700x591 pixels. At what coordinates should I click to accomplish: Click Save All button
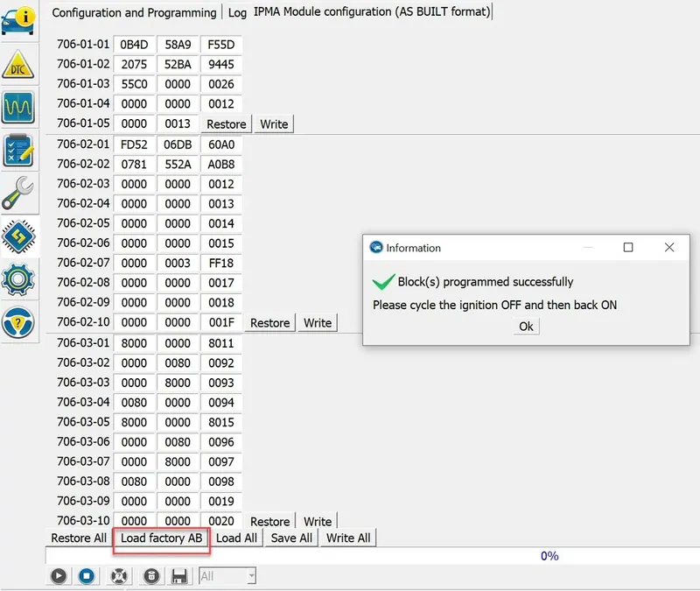pyautogui.click(x=291, y=538)
